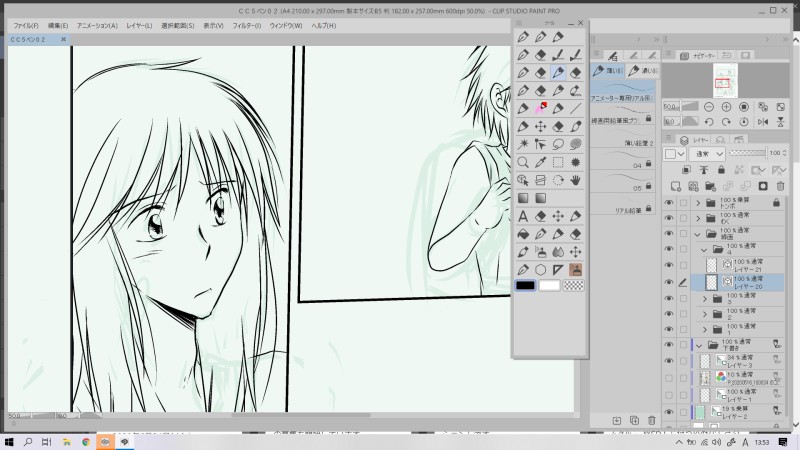
Task: Select the triangle ruler tool
Action: [558, 270]
